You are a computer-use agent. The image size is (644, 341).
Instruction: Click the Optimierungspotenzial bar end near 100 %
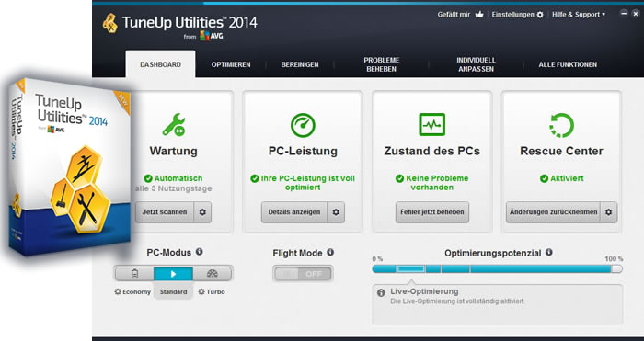(617, 268)
